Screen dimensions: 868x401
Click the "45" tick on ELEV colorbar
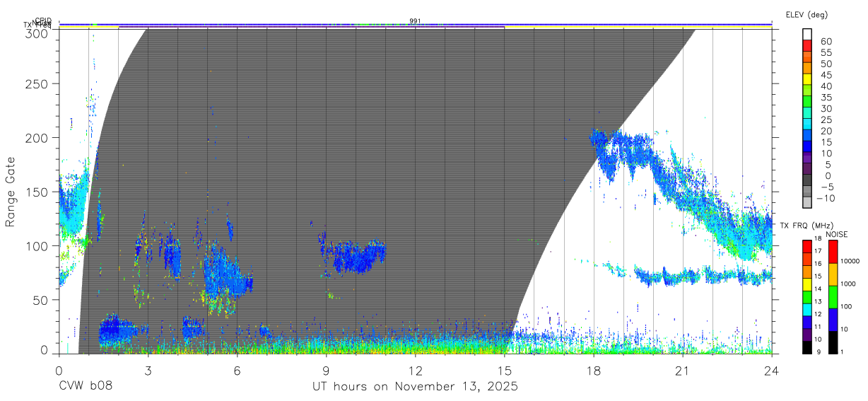coord(826,75)
